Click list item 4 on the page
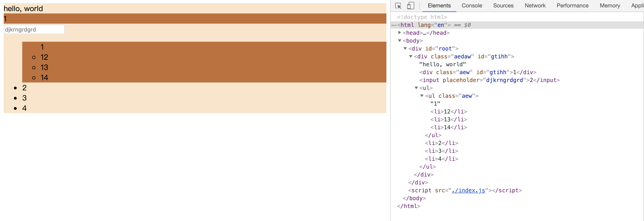 click(x=24, y=108)
